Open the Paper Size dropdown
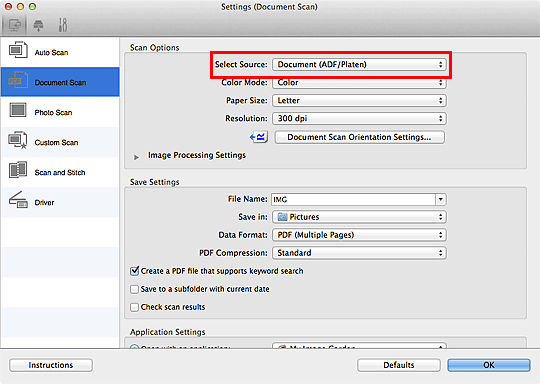Screen dimensions: 540x384 [359, 101]
